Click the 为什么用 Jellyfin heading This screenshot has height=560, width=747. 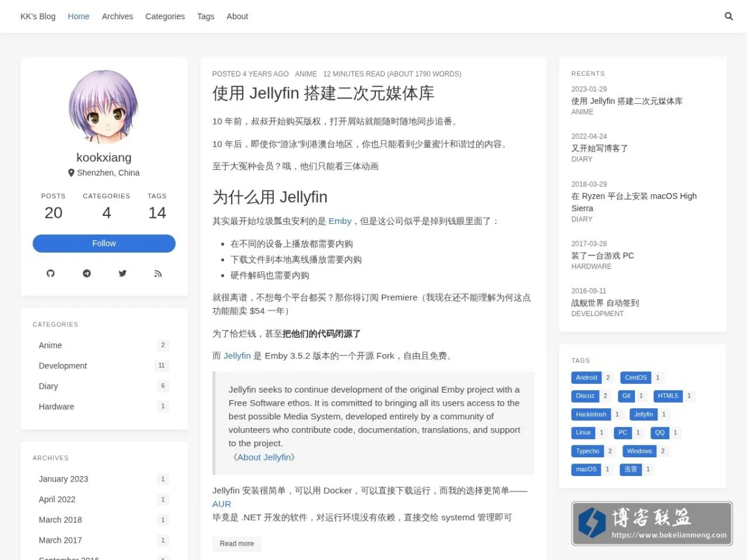(x=270, y=197)
